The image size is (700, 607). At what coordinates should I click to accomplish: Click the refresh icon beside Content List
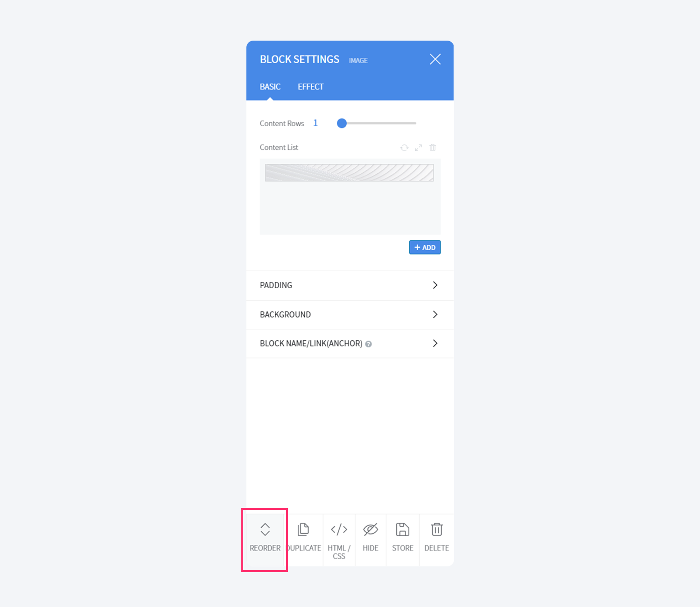coord(404,148)
